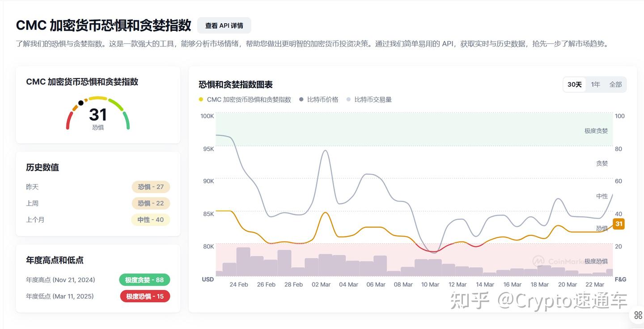This screenshot has height=329, width=644.
Task: Select the 30天 time range
Action: click(x=574, y=84)
